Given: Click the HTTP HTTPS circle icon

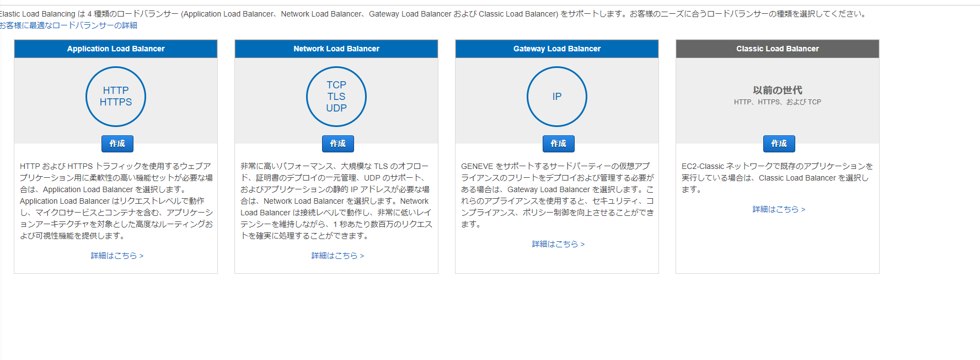Looking at the screenshot, I should 116,97.
